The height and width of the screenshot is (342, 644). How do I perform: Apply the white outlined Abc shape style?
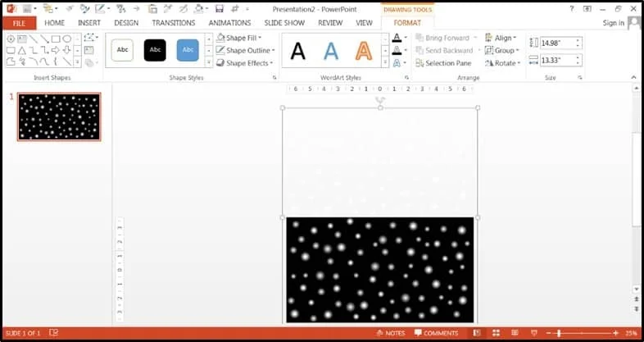coord(122,50)
